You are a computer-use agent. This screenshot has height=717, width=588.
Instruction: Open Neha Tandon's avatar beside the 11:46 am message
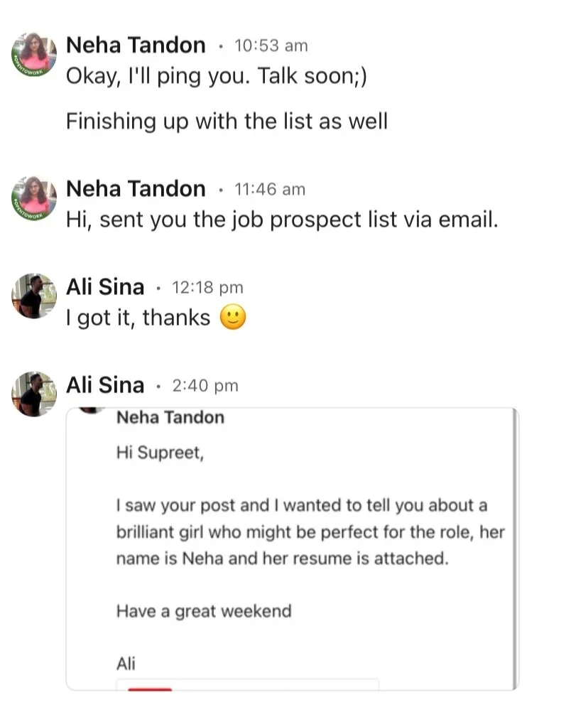pos(33,198)
